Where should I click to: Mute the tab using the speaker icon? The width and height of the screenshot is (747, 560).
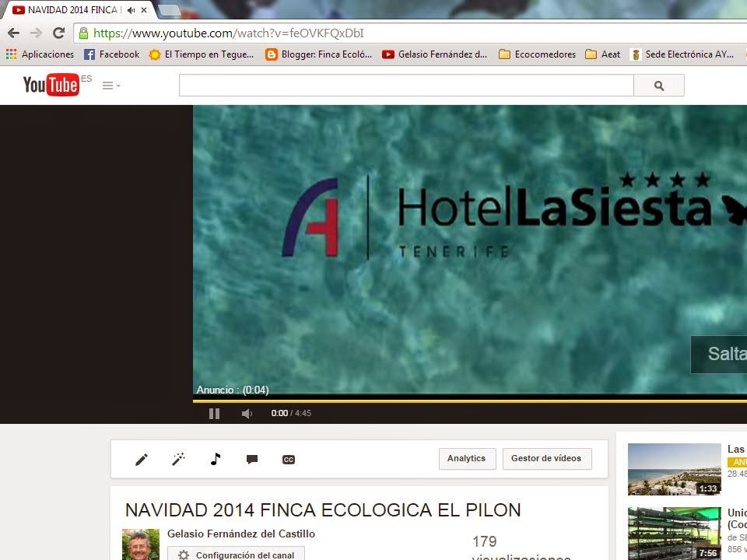click(x=131, y=9)
